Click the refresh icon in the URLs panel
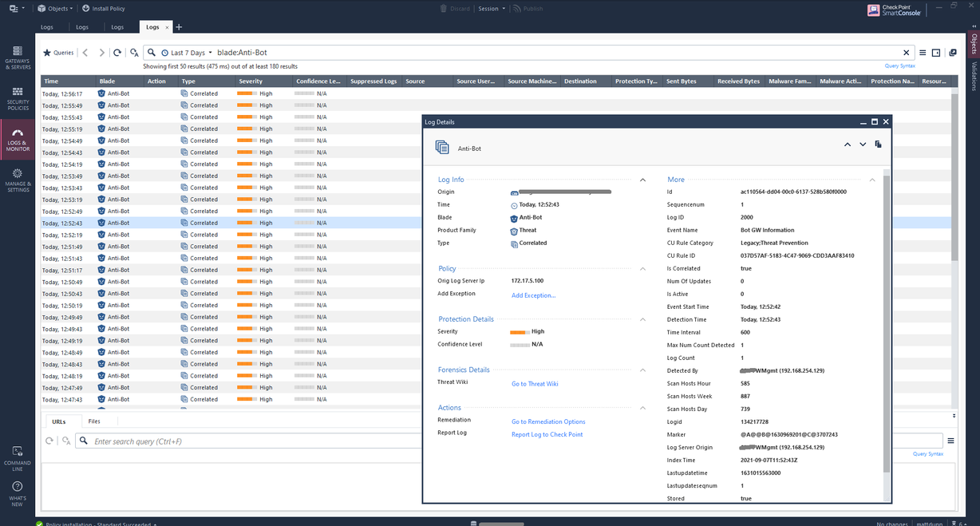Image resolution: width=980 pixels, height=526 pixels. [x=49, y=441]
